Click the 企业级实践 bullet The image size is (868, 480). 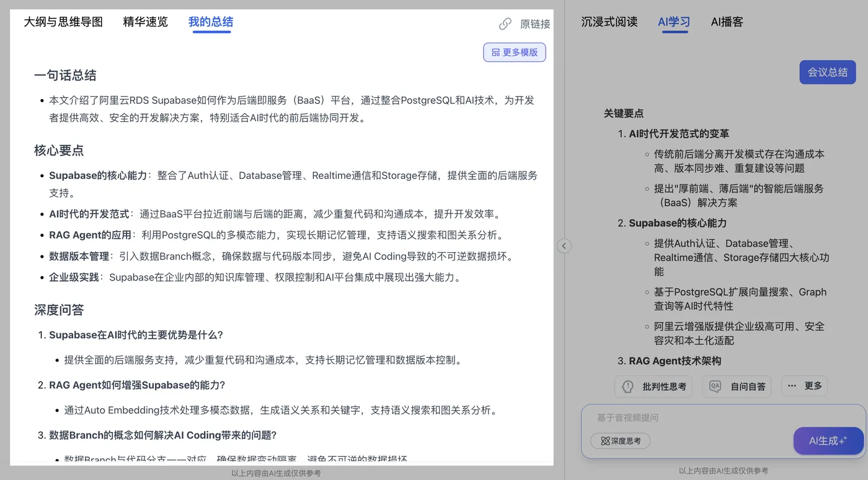(x=255, y=277)
